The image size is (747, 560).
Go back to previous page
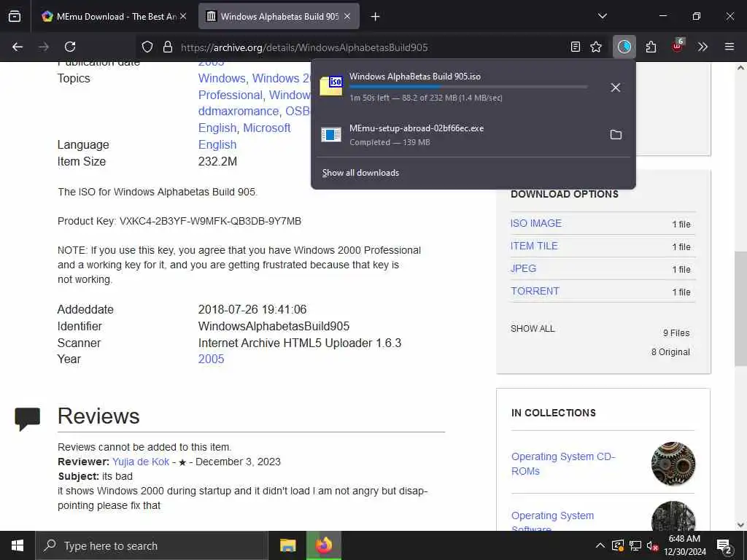point(18,47)
